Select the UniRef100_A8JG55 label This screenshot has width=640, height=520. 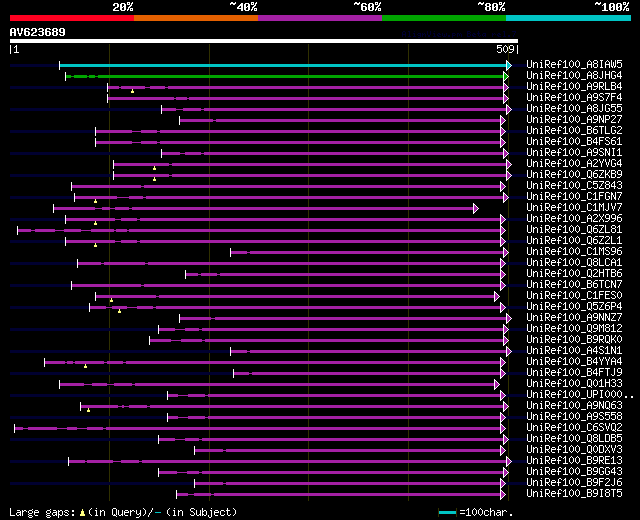(574, 109)
